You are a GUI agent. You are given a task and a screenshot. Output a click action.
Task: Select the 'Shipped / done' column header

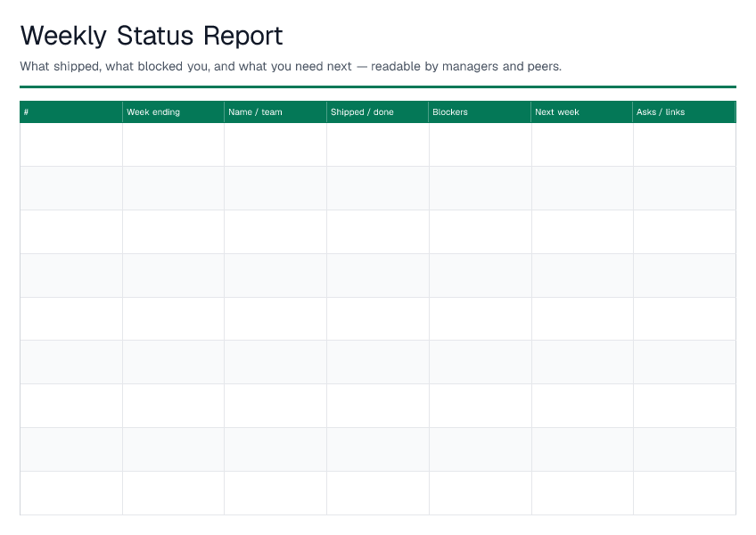(x=377, y=112)
